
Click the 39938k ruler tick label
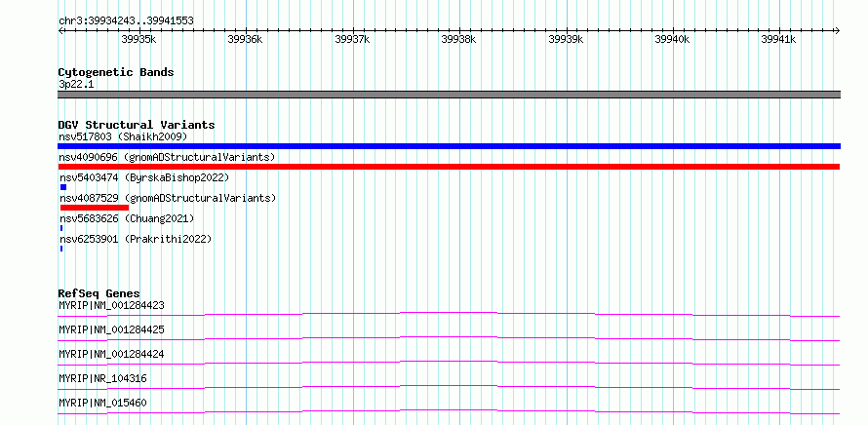click(458, 39)
